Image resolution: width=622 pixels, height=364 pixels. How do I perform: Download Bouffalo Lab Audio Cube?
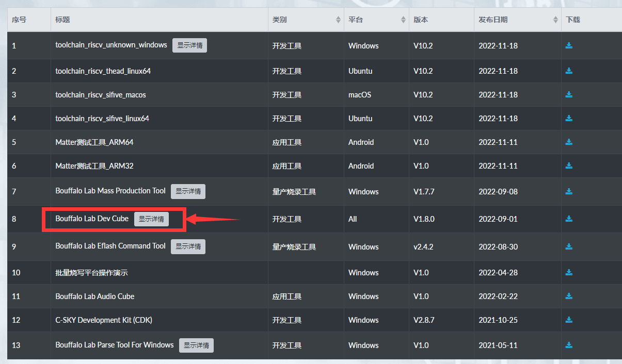pos(569,296)
